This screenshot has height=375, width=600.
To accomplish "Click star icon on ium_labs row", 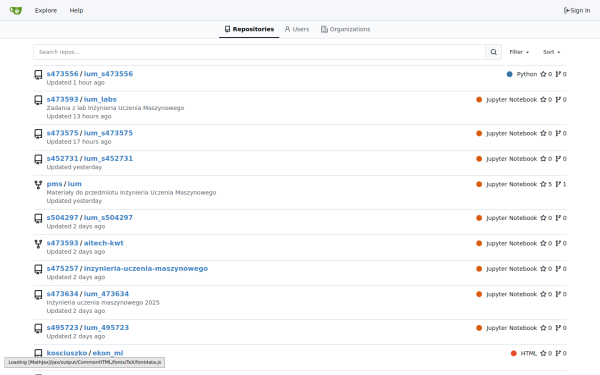I will [543, 99].
